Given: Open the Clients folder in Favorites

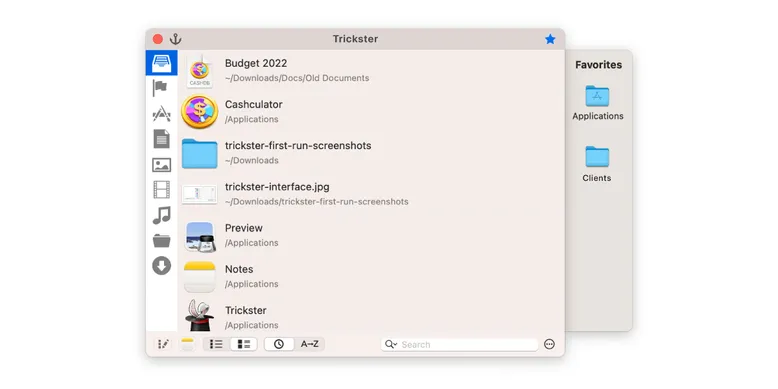Looking at the screenshot, I should coord(597,156).
